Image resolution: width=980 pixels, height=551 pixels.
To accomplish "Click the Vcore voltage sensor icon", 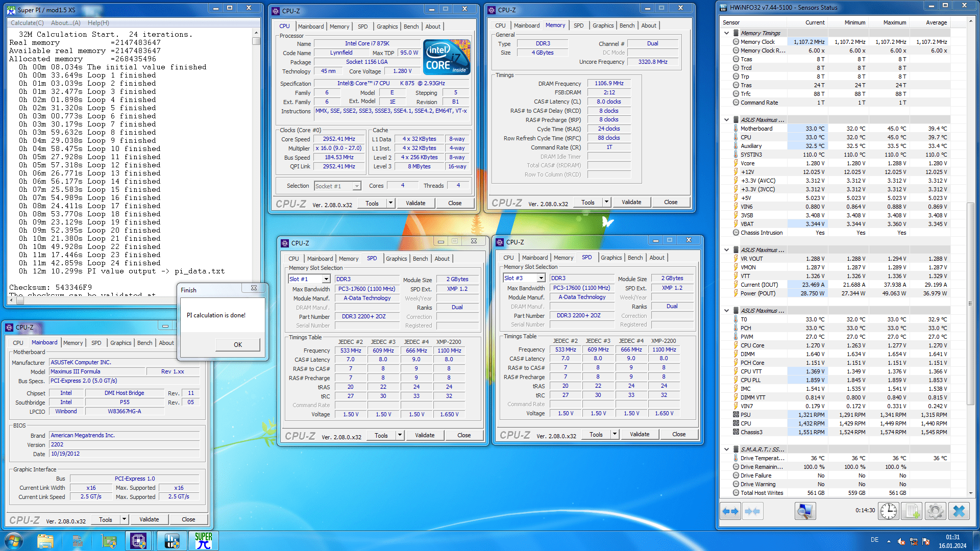I will click(736, 163).
